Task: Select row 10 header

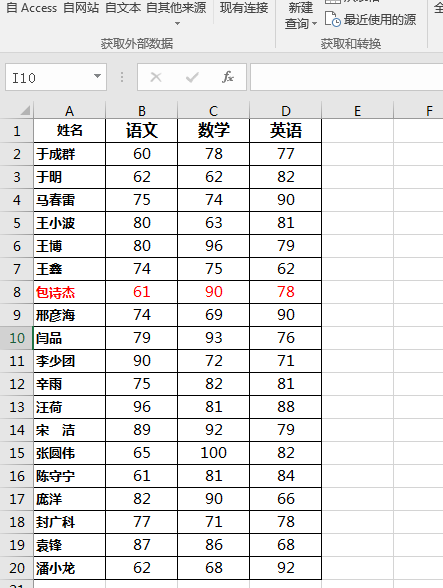Action: [17, 338]
